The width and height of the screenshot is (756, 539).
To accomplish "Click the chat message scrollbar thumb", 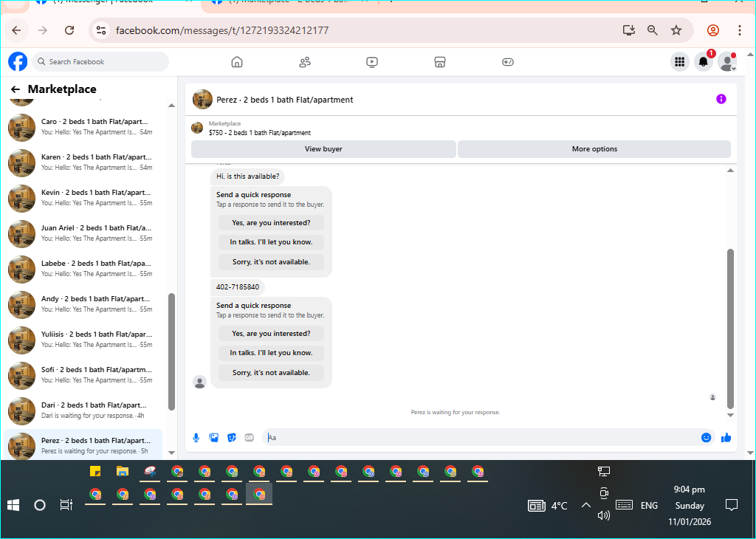I will click(x=730, y=329).
